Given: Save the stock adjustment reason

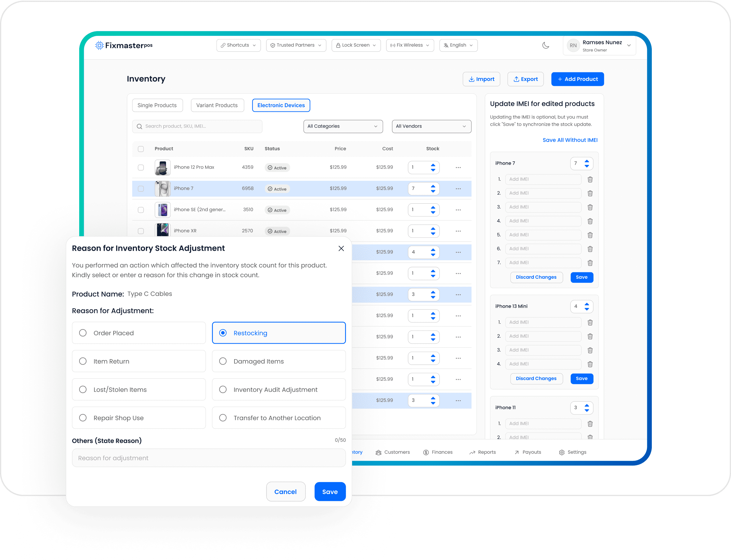Looking at the screenshot, I should (330, 492).
